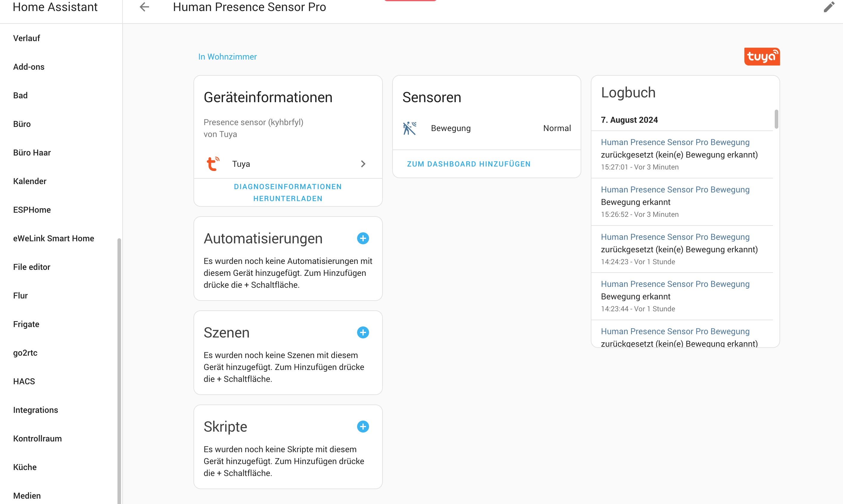This screenshot has height=504, width=843.
Task: Click Zum Dashboard hinzufügen button
Action: coord(469,164)
